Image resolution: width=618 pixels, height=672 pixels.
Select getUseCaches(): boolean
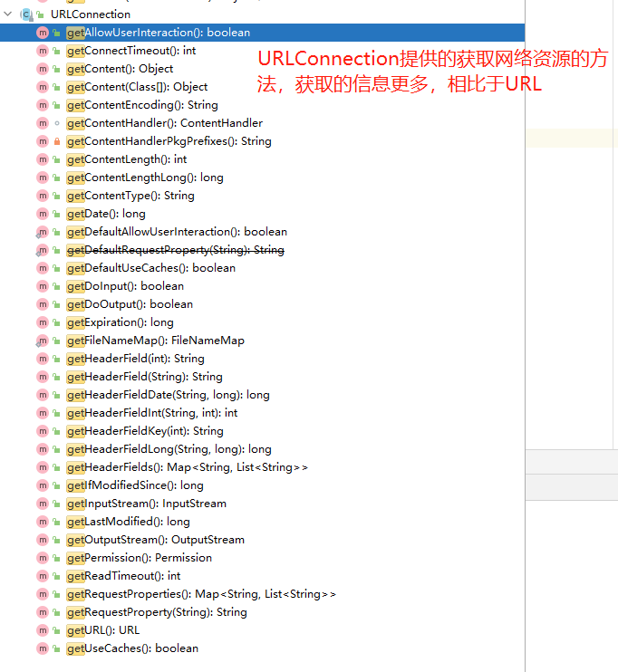point(132,648)
